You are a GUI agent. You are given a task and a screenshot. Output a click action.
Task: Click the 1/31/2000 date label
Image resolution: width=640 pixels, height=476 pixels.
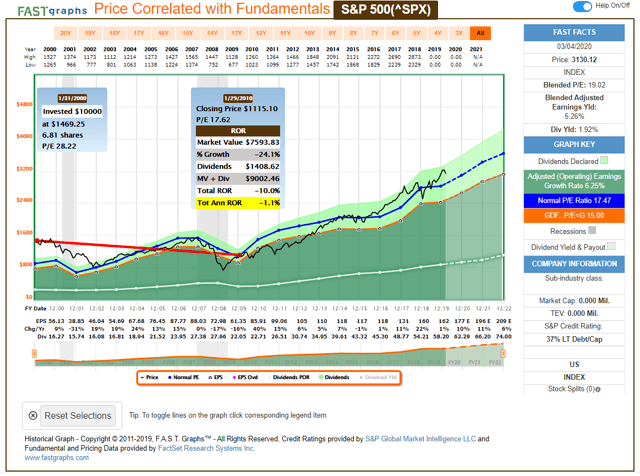pos(72,98)
